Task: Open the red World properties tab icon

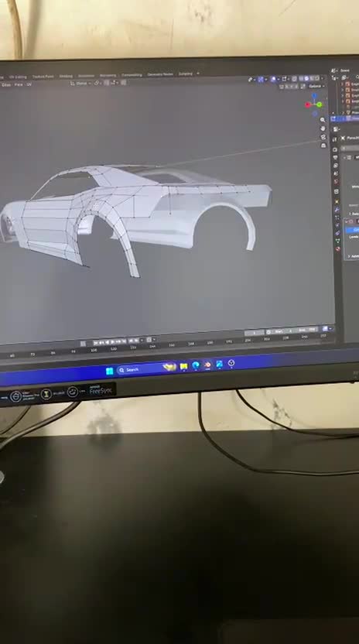Action: click(337, 181)
